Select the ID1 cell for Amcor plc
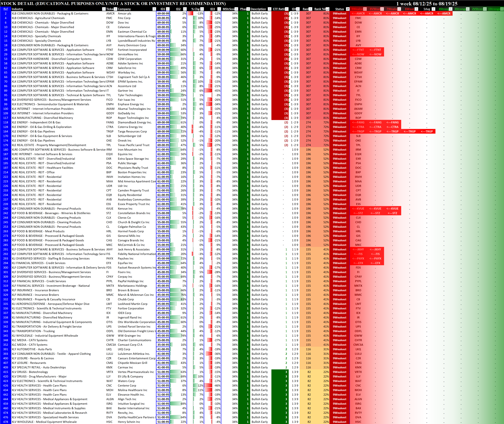Viewport: 504px width, 424px height. pyautogui.click(x=163, y=14)
